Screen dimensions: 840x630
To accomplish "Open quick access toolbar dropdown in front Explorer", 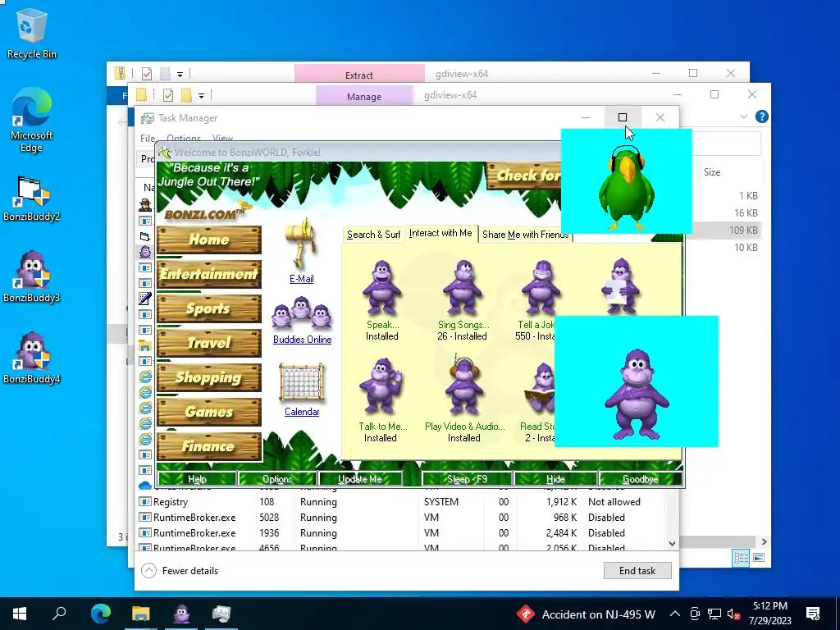I will pos(201,96).
